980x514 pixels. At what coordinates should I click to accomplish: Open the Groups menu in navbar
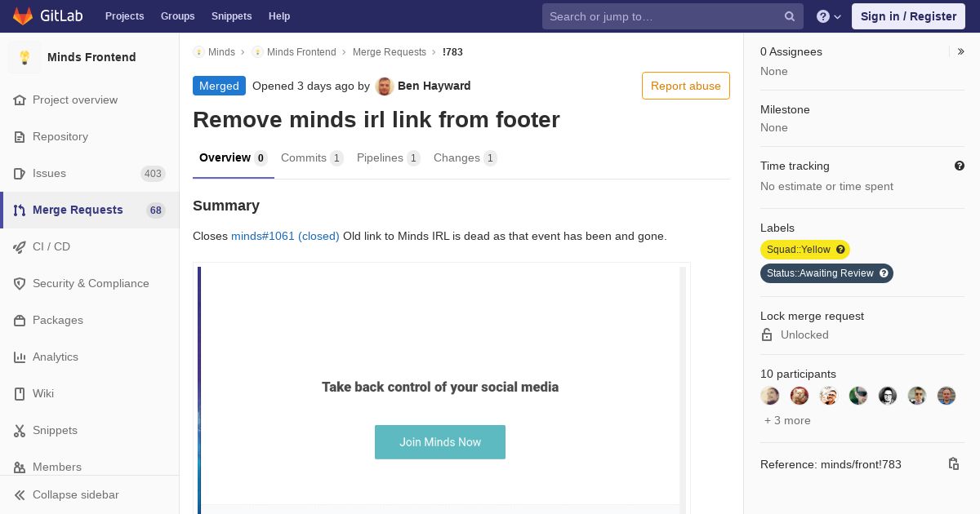(177, 16)
